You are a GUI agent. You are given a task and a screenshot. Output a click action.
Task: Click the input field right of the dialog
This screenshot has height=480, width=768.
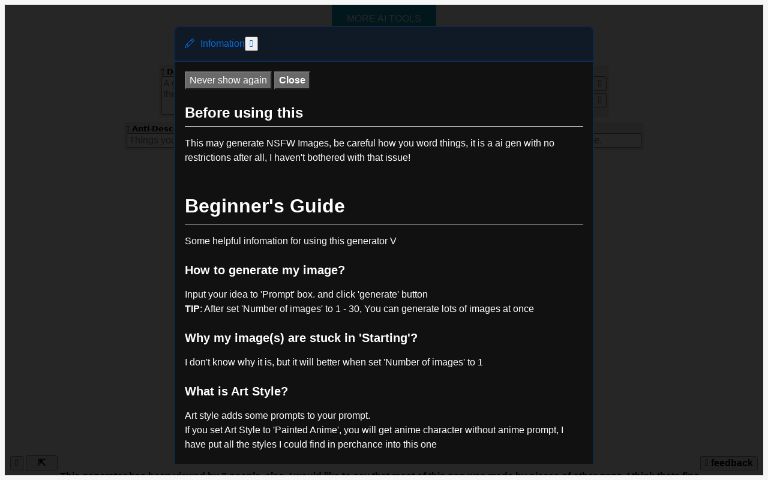pos(617,141)
